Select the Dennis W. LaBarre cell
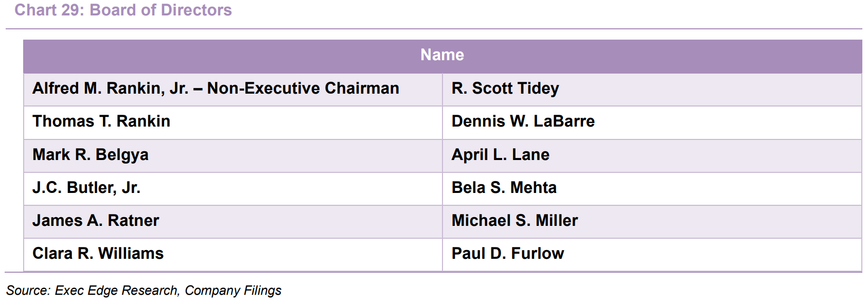The width and height of the screenshot is (868, 301). click(652, 122)
